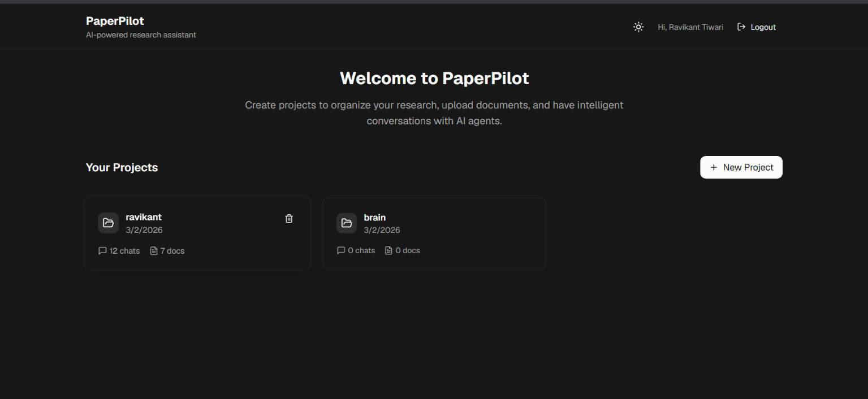
Task: Open the brain project folder icon
Action: [x=347, y=223]
